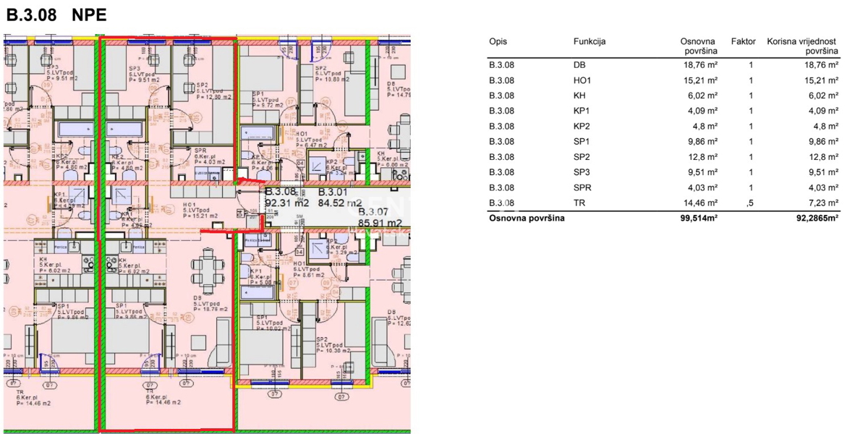Click the ,5 factor value in TR row

750,203
